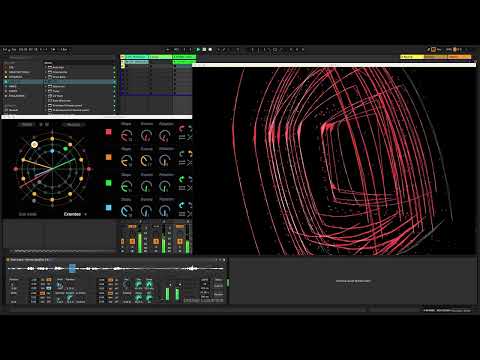Launch the cyan clip in the second track
Viewport: 480px width, 360px height.
pos(136,62)
